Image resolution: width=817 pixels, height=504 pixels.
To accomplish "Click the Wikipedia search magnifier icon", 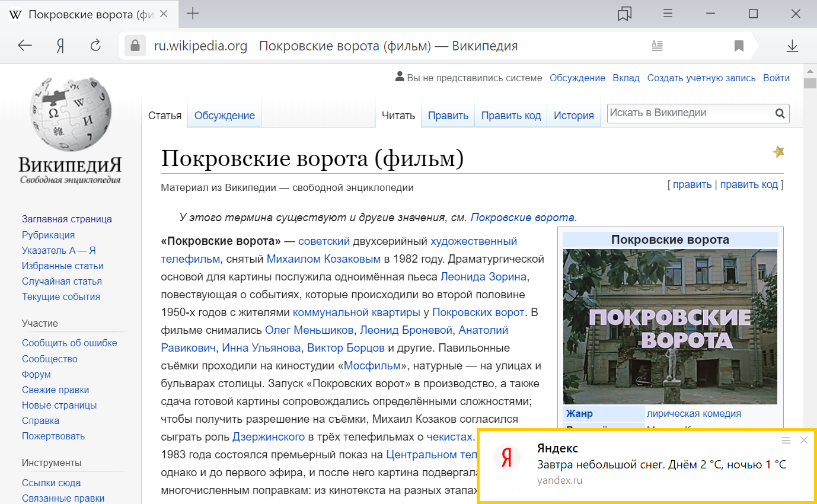I will 780,113.
